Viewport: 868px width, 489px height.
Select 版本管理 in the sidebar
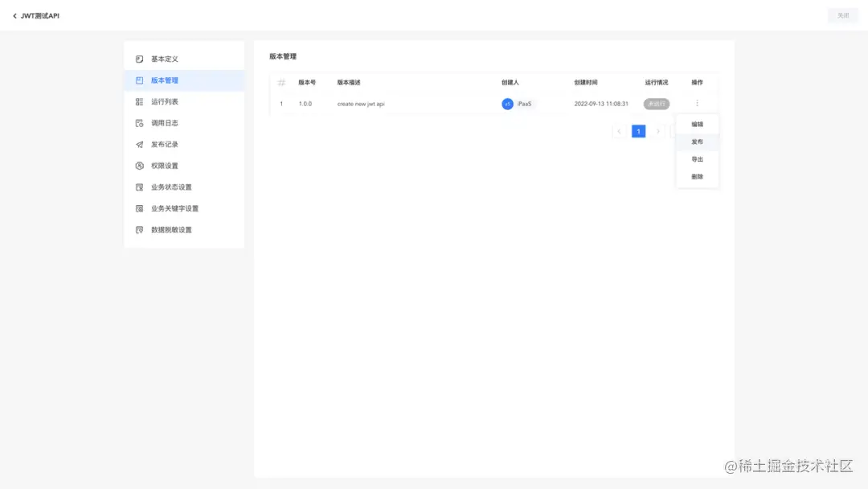click(184, 80)
